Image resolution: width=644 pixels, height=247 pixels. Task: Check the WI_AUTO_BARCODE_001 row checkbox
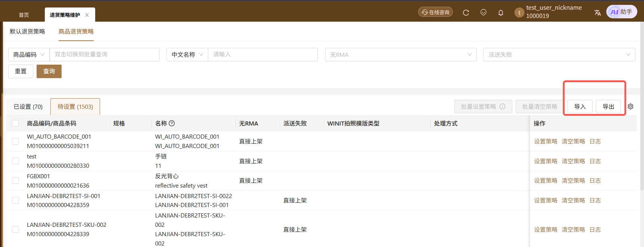coord(15,141)
